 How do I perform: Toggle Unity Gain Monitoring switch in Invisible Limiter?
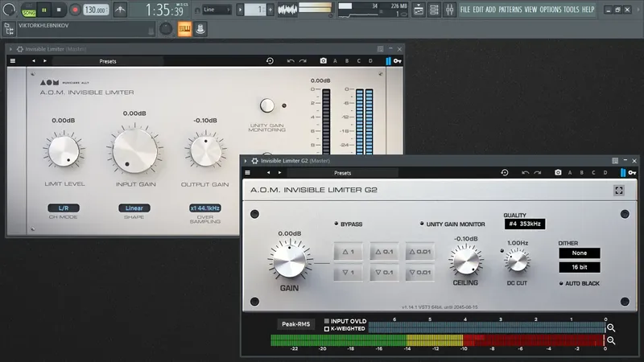[x=267, y=105]
